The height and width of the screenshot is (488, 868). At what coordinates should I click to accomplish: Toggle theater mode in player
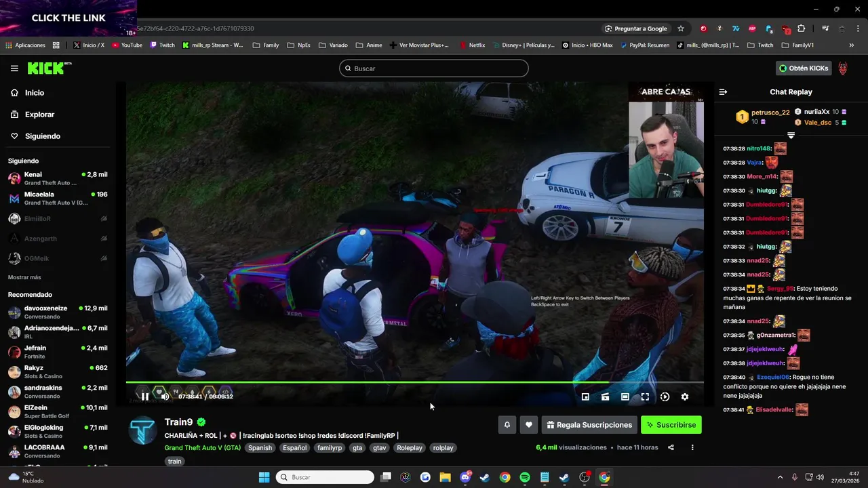pos(625,397)
